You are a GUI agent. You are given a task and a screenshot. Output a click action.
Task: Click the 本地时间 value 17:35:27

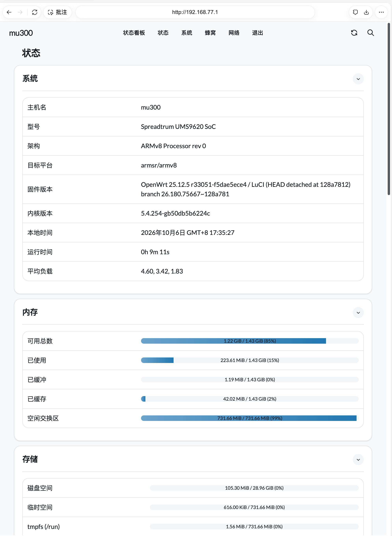(x=188, y=233)
